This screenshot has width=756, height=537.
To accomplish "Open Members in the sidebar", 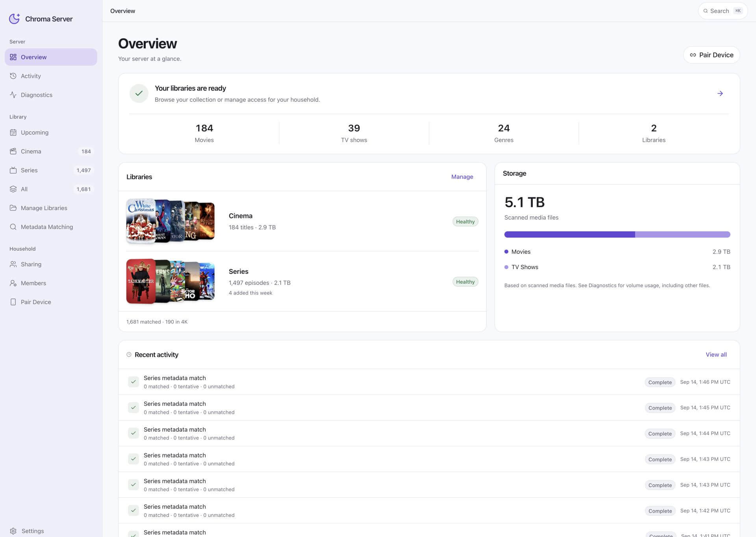I will pos(51,283).
